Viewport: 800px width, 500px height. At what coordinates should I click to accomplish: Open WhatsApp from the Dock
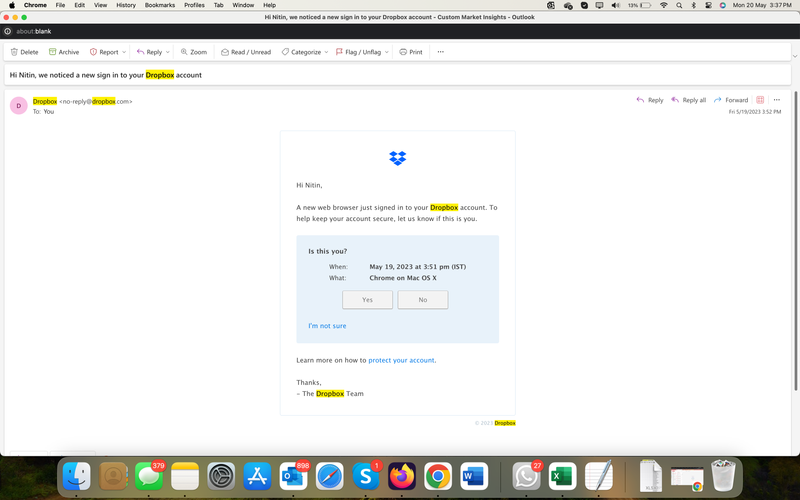pyautogui.click(x=527, y=476)
